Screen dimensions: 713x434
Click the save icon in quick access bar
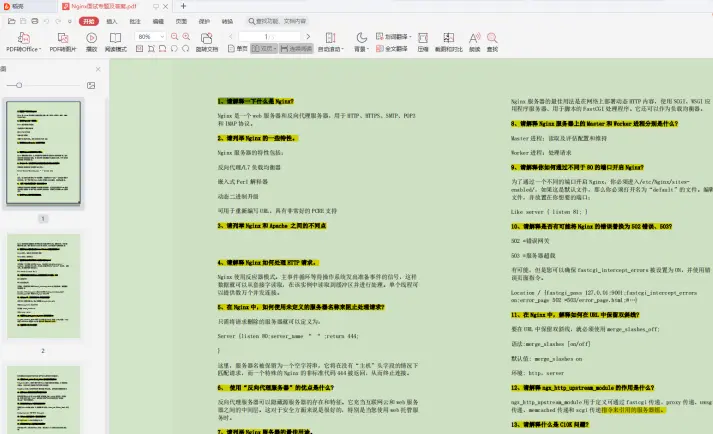tap(23, 21)
